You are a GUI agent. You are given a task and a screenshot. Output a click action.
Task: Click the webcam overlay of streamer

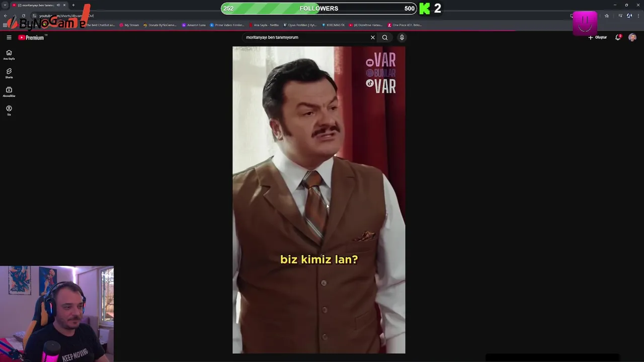(x=57, y=314)
